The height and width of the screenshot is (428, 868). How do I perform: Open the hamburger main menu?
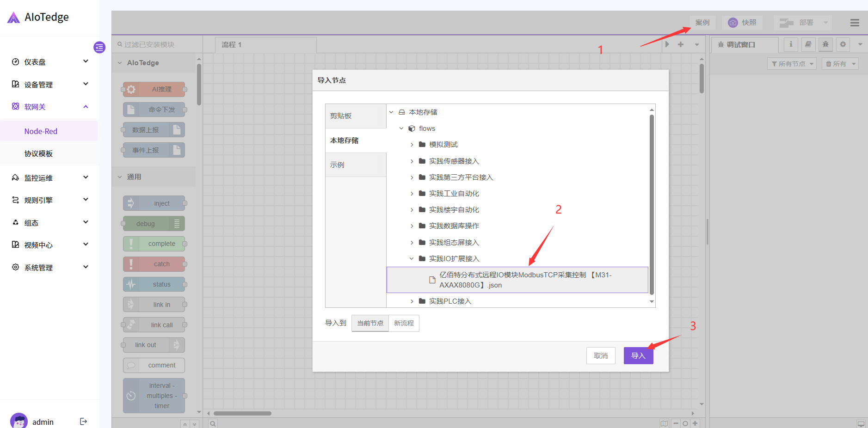(x=855, y=23)
